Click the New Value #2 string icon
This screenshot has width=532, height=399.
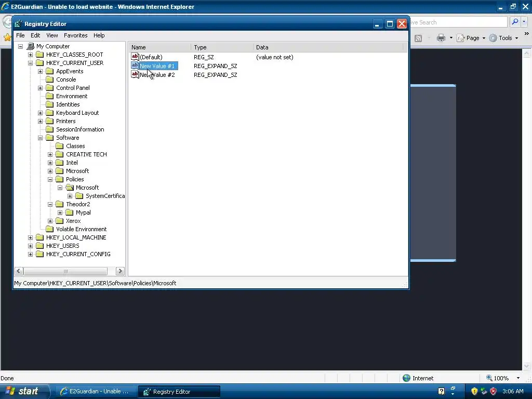pos(135,74)
